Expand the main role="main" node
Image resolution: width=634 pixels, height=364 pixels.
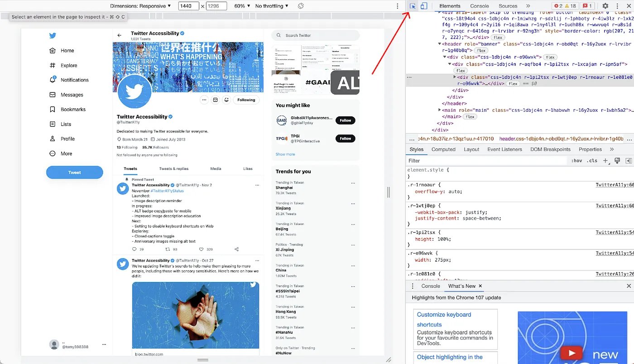(440, 110)
